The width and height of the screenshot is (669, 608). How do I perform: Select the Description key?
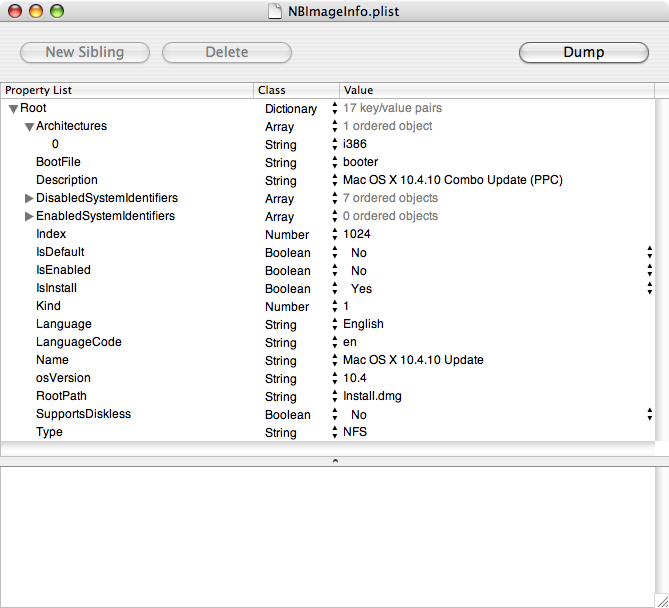click(67, 180)
